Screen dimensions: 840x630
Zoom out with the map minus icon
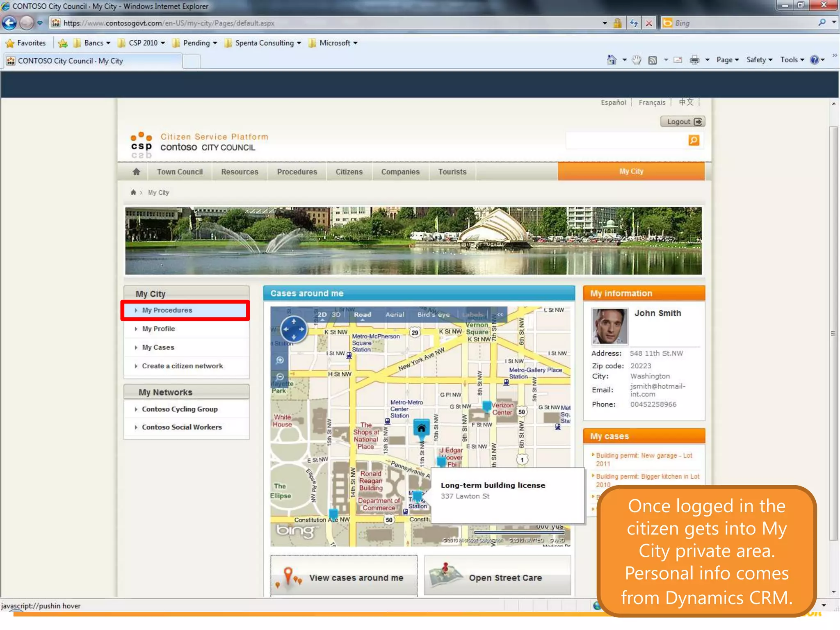pos(280,377)
